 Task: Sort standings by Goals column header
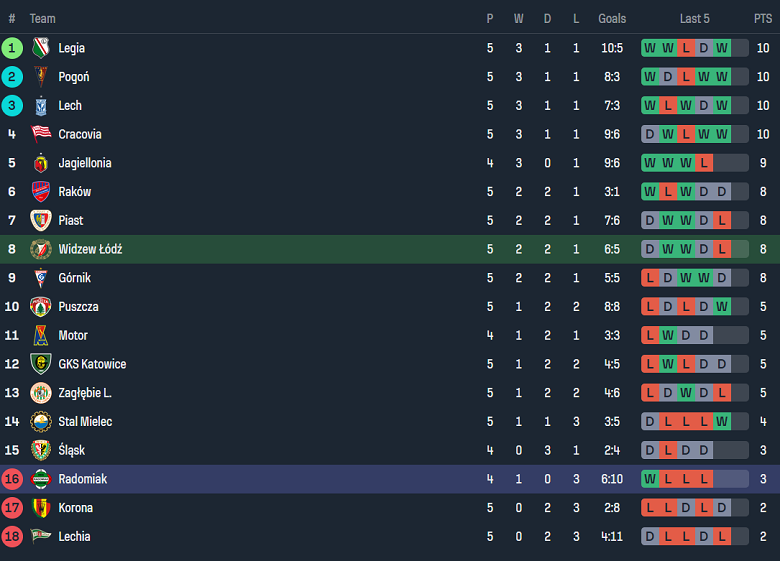pyautogui.click(x=612, y=18)
